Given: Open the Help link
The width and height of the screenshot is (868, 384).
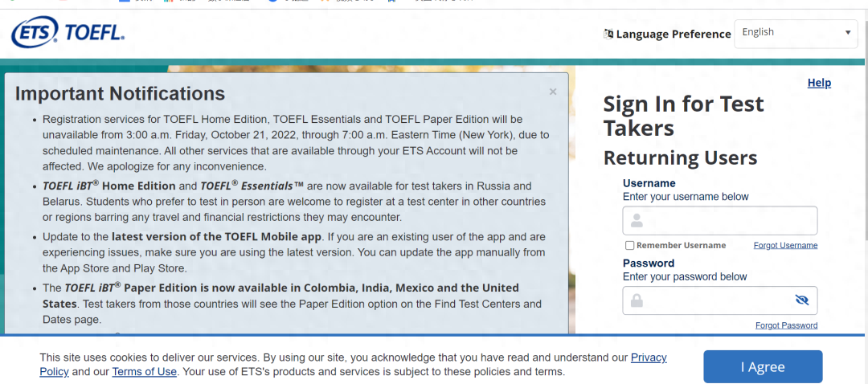Looking at the screenshot, I should click(x=819, y=83).
